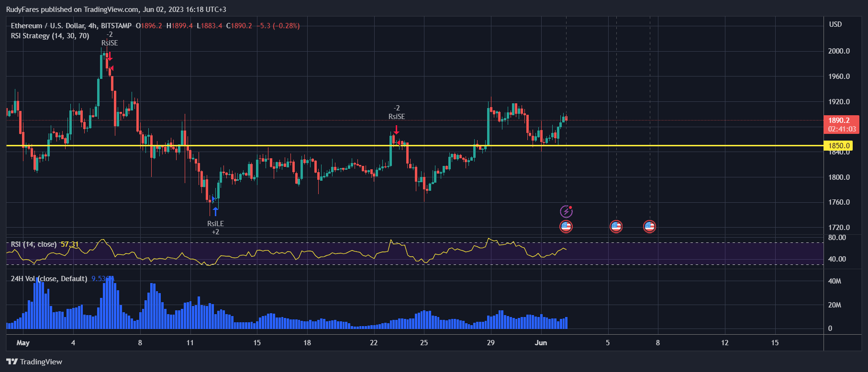Select the blue RsiLE buy arrow
This screenshot has width=868, height=372.
pyautogui.click(x=215, y=211)
